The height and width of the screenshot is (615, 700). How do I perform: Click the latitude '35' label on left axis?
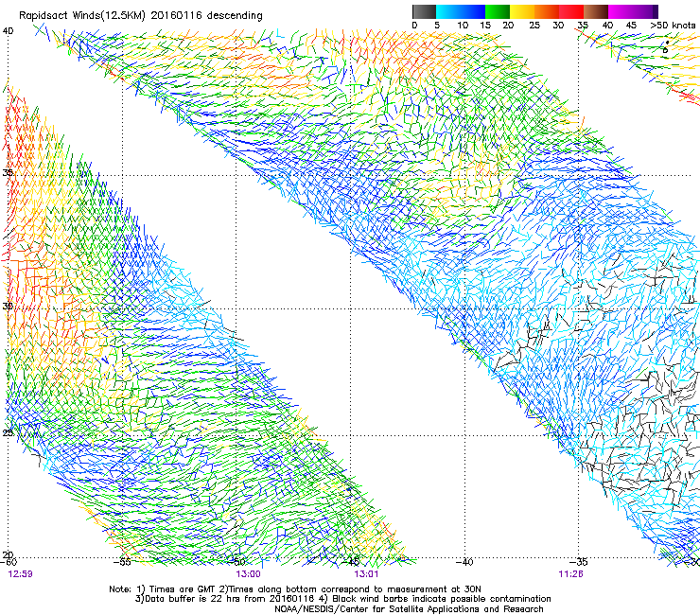coord(8,173)
